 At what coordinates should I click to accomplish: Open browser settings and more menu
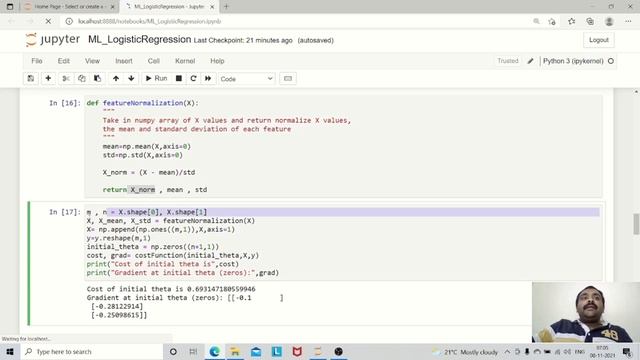pyautogui.click(x=628, y=21)
